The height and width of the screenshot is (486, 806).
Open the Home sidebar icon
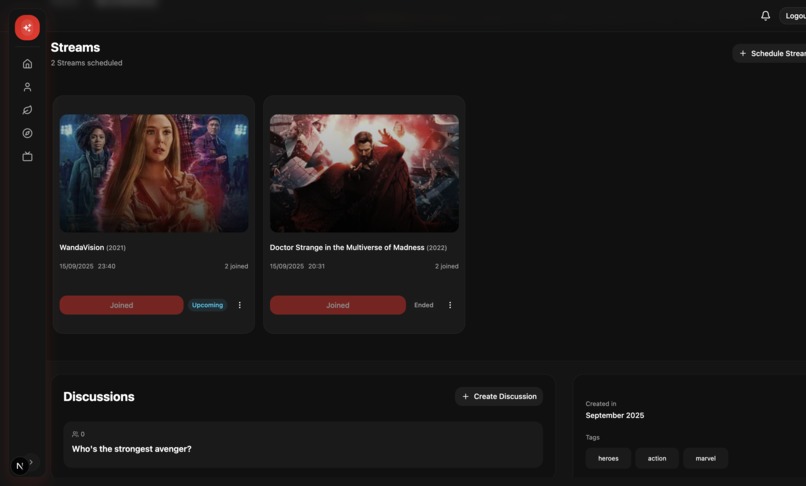pyautogui.click(x=27, y=64)
